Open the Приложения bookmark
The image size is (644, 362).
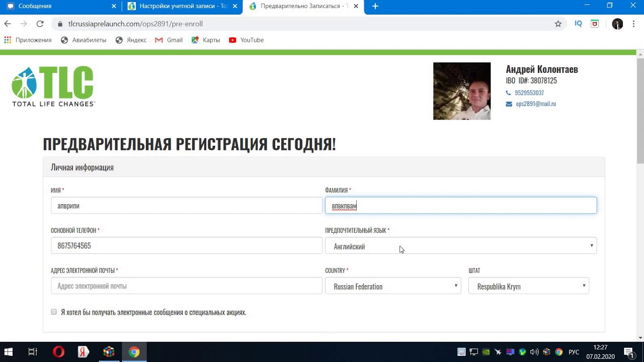(28, 40)
